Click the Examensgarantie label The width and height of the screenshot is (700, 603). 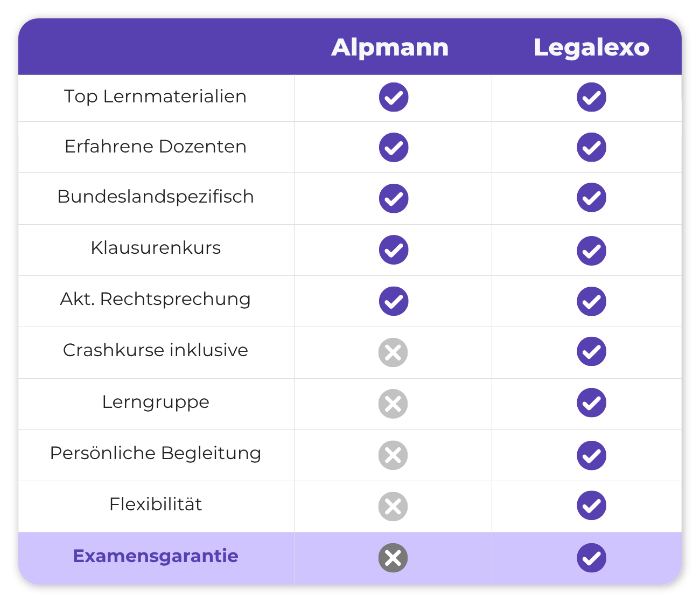(x=156, y=556)
